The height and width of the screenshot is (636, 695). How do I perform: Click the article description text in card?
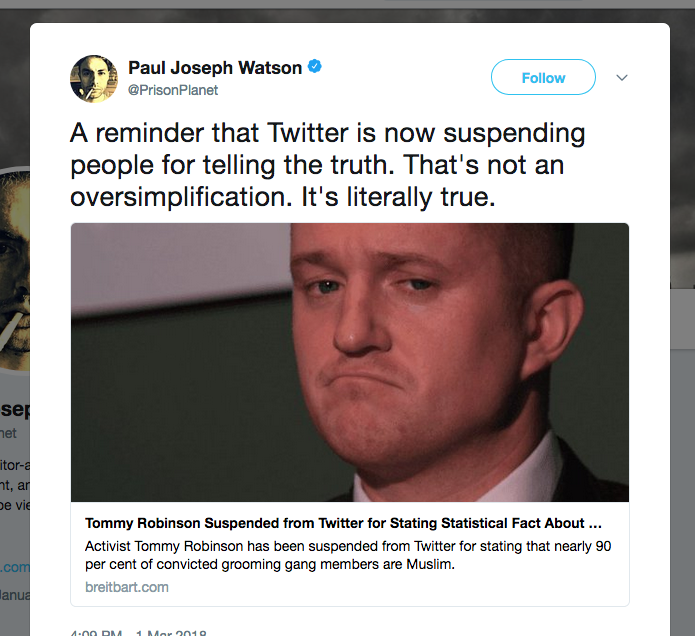pyautogui.click(x=348, y=555)
